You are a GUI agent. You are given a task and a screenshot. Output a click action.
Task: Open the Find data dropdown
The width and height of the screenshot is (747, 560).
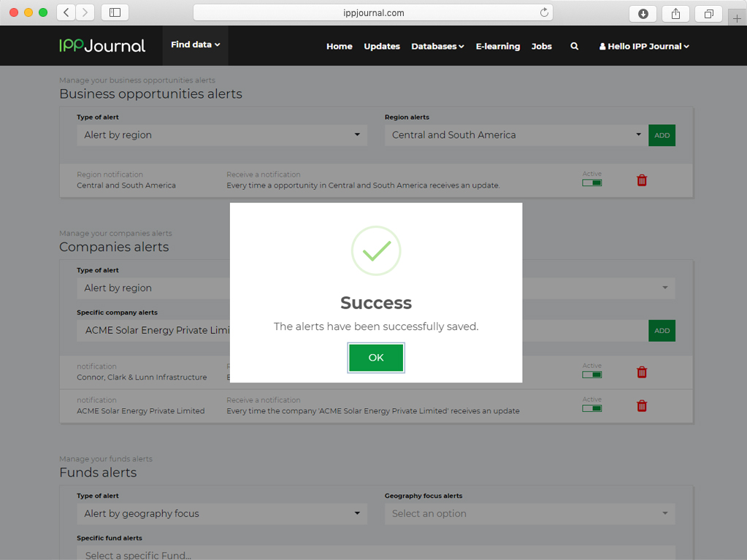click(195, 45)
